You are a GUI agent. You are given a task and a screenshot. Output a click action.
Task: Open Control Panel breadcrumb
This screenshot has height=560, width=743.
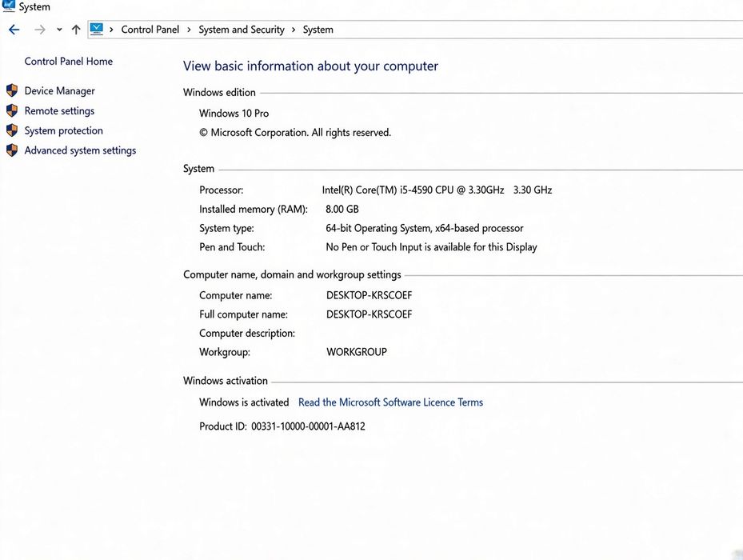coord(150,30)
